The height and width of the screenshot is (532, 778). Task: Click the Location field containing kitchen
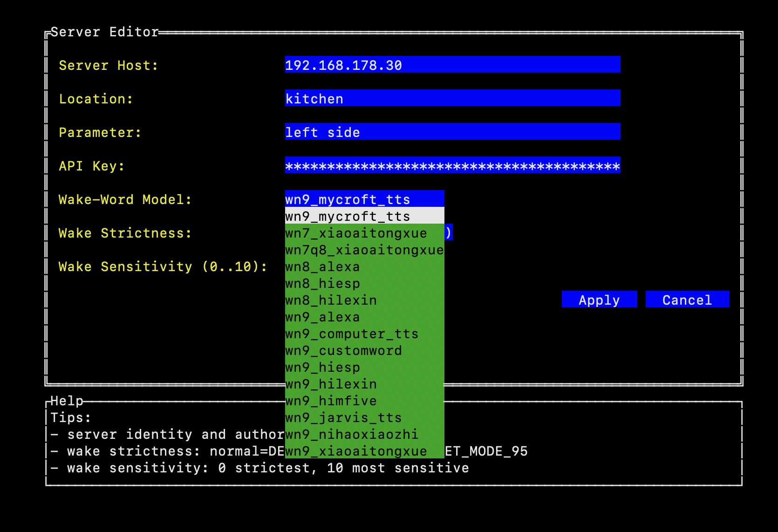452,98
